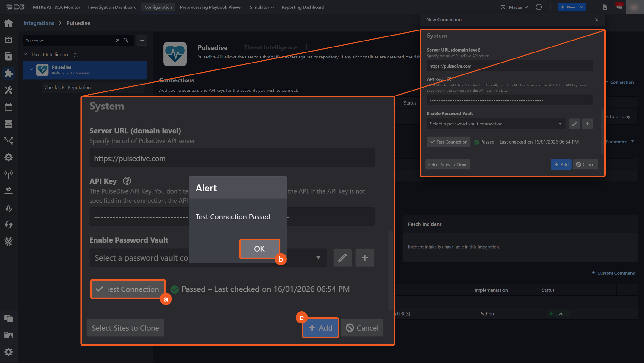Clear the Pulsedive search text

(118, 41)
